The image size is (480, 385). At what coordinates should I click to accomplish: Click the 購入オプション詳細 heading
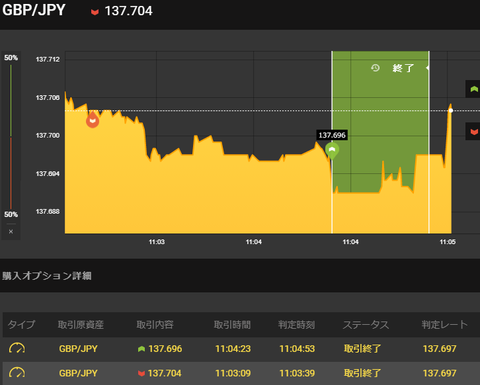pyautogui.click(x=47, y=276)
